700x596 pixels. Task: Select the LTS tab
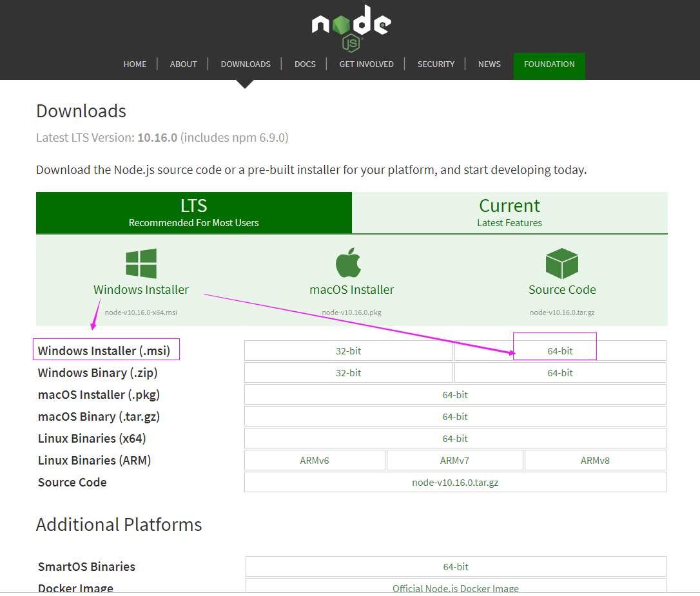[x=193, y=213]
